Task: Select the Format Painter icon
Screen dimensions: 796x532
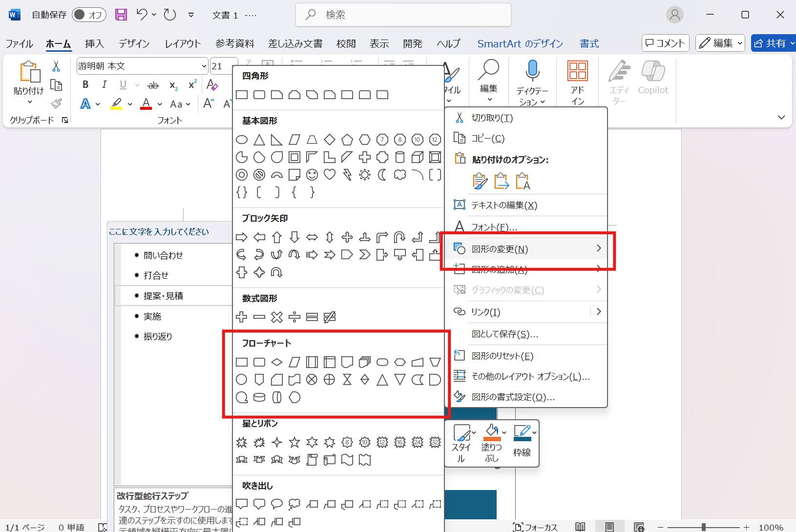Action: click(x=56, y=103)
